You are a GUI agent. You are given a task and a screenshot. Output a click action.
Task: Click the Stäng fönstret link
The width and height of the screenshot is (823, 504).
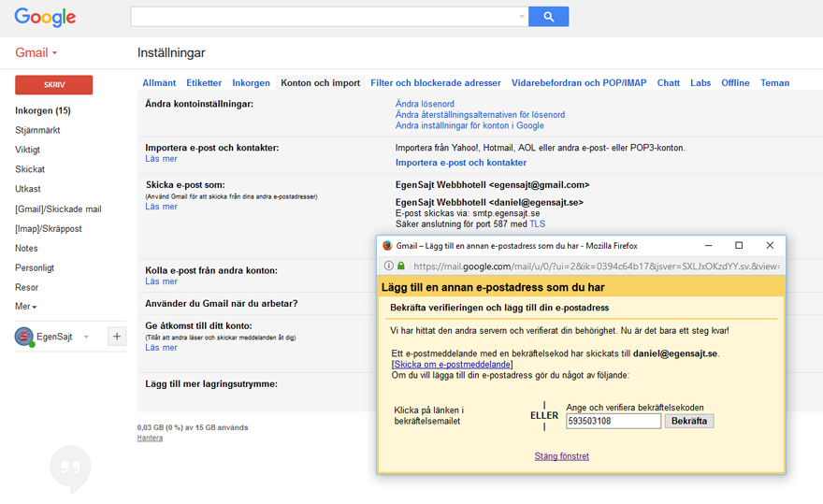pos(562,456)
